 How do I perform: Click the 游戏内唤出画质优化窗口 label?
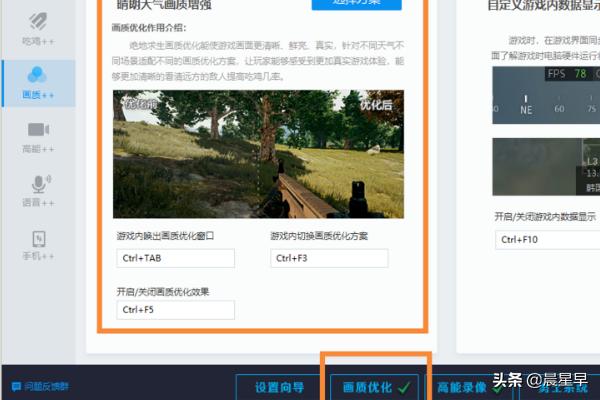[165, 236]
